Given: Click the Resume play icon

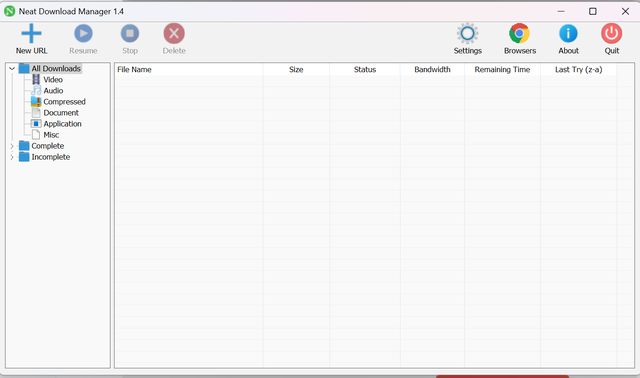Looking at the screenshot, I should coord(83,33).
